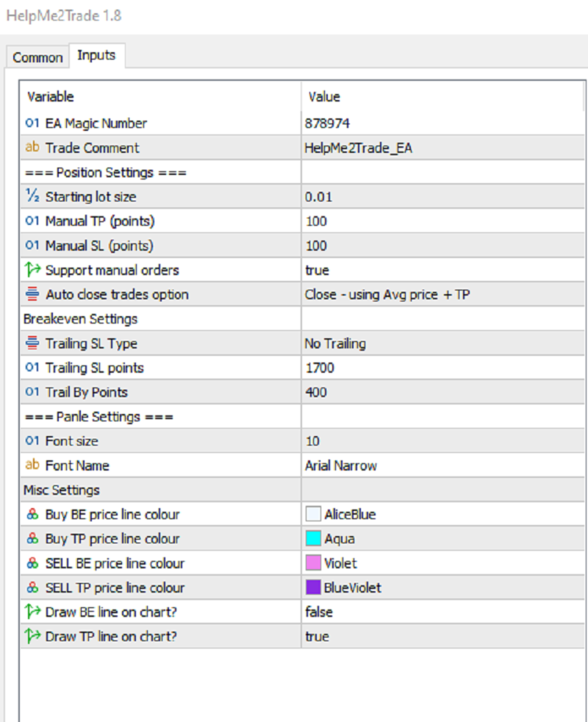Click the color icon beside Buy BE price line colour

coord(32,515)
